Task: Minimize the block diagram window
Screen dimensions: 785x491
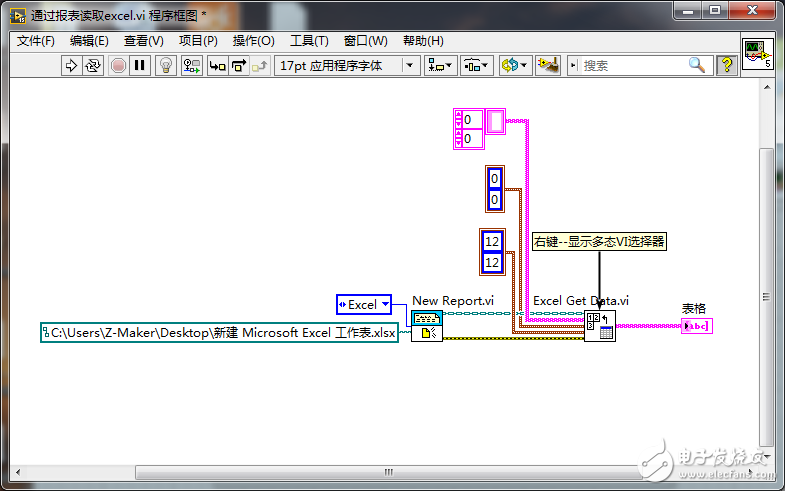Action: tap(688, 10)
